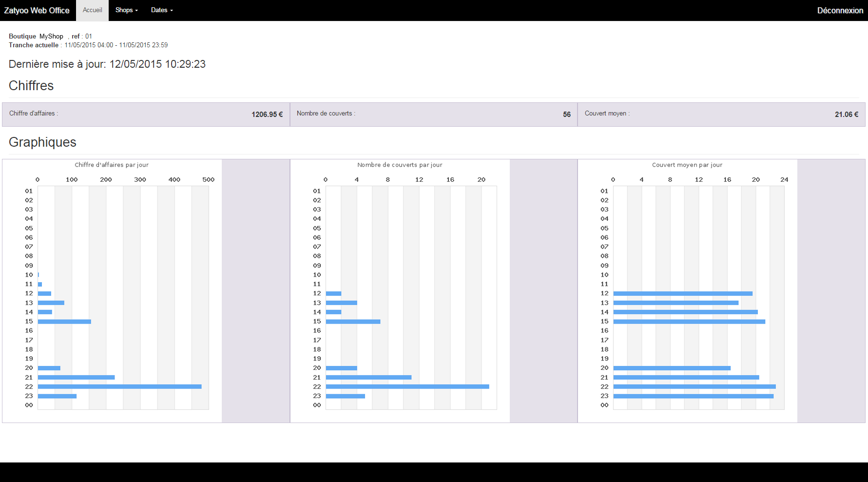Viewport: 868px width, 482px height.
Task: Click the 'Chiffre d'affaires par jour' chart title
Action: tap(112, 165)
